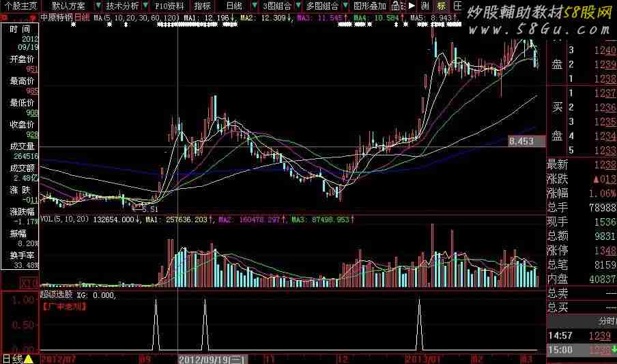Click the play arrow icon in the toolbar
617x364 pixels.
pyautogui.click(x=412, y=6)
